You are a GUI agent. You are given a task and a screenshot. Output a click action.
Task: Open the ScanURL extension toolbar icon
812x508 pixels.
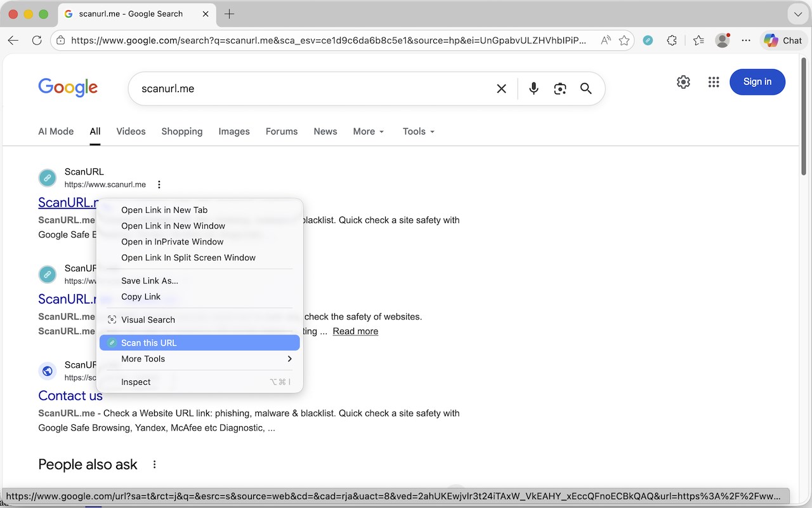pyautogui.click(x=648, y=40)
